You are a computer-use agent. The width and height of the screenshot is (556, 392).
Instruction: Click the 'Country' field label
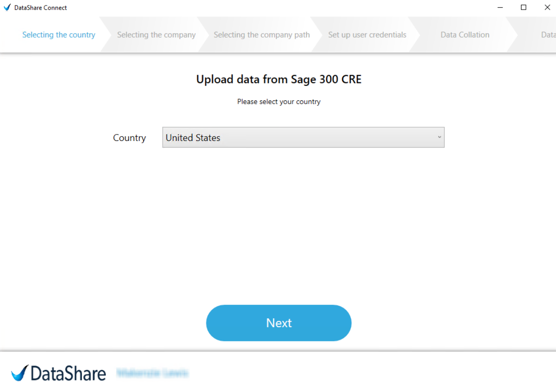tap(129, 138)
